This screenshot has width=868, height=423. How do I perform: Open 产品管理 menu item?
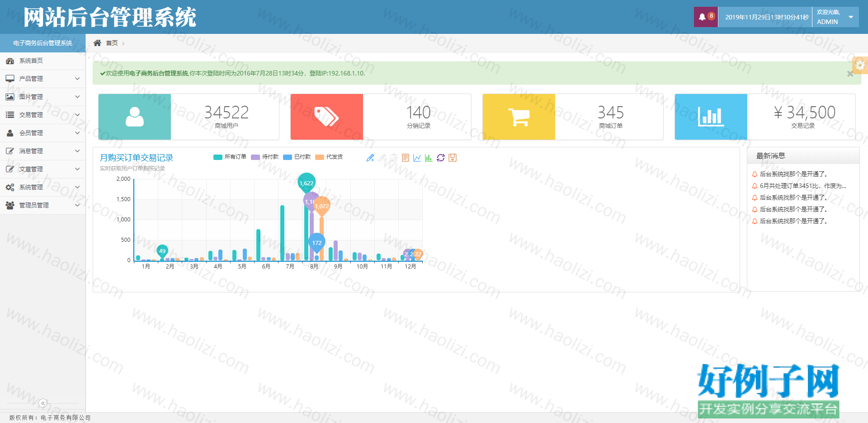42,79
